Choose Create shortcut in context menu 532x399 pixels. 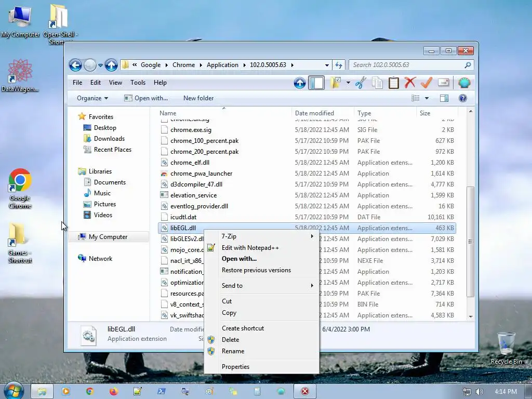click(x=262, y=328)
